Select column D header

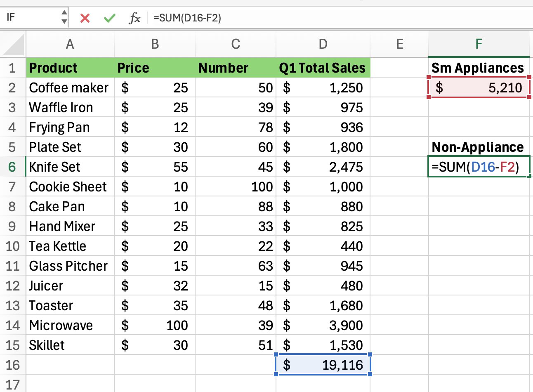pyautogui.click(x=323, y=44)
